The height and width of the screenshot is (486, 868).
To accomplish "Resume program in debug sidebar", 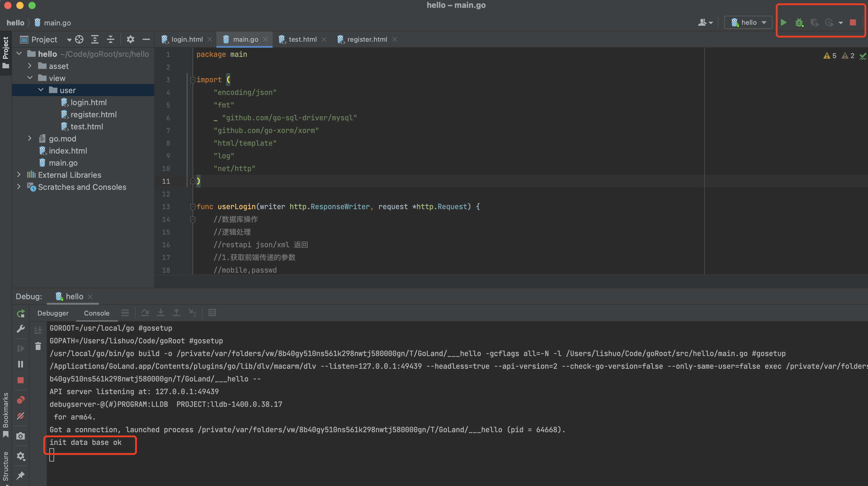I will pyautogui.click(x=21, y=348).
